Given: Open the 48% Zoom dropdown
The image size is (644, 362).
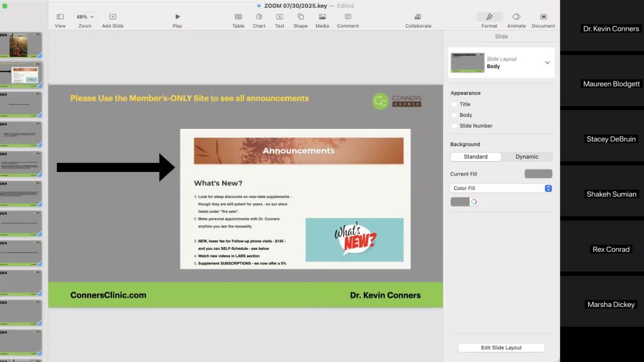Looking at the screenshot, I should tap(85, 17).
